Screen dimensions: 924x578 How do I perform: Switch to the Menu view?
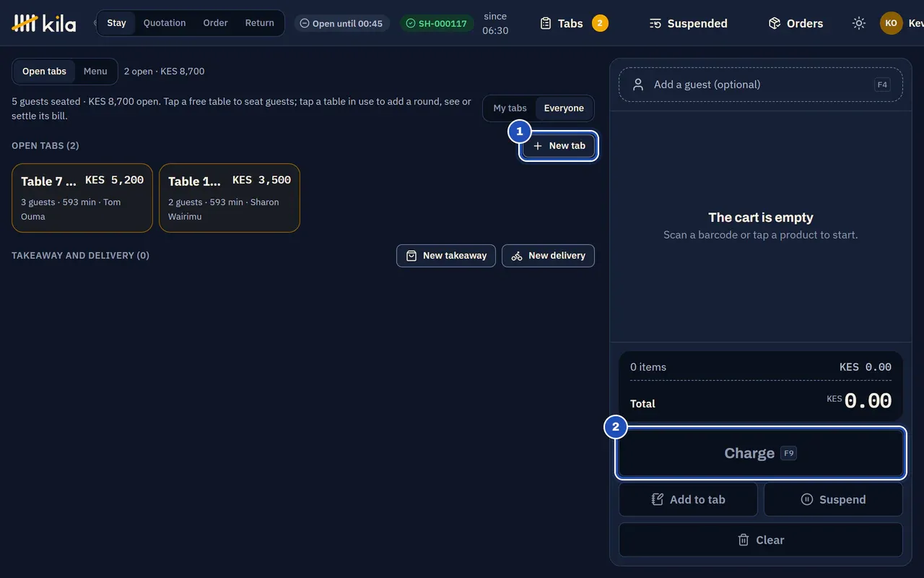95,72
